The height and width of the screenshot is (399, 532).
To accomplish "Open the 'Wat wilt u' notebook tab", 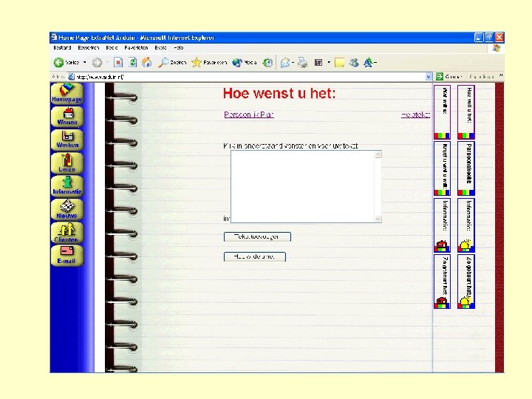I will click(x=442, y=112).
